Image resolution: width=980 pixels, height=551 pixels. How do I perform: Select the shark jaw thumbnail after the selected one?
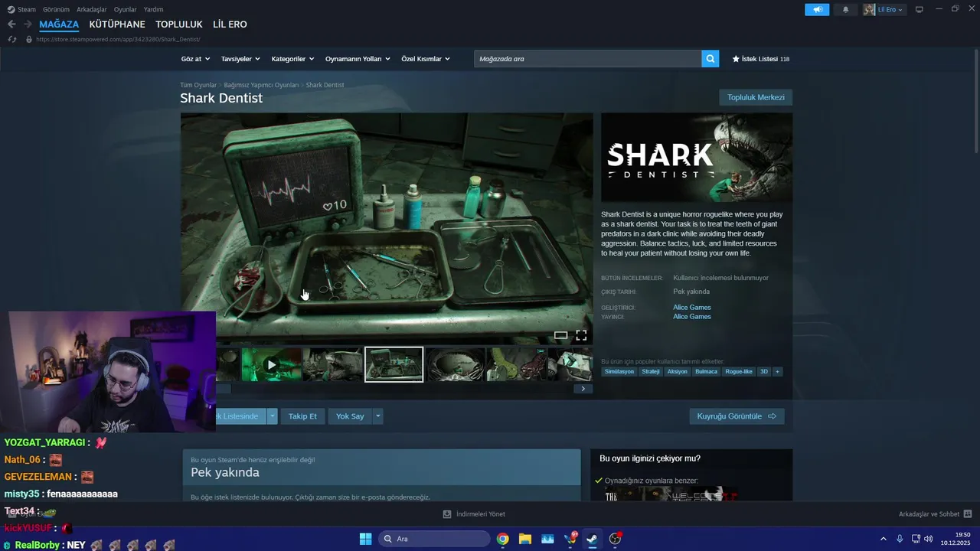pyautogui.click(x=456, y=364)
